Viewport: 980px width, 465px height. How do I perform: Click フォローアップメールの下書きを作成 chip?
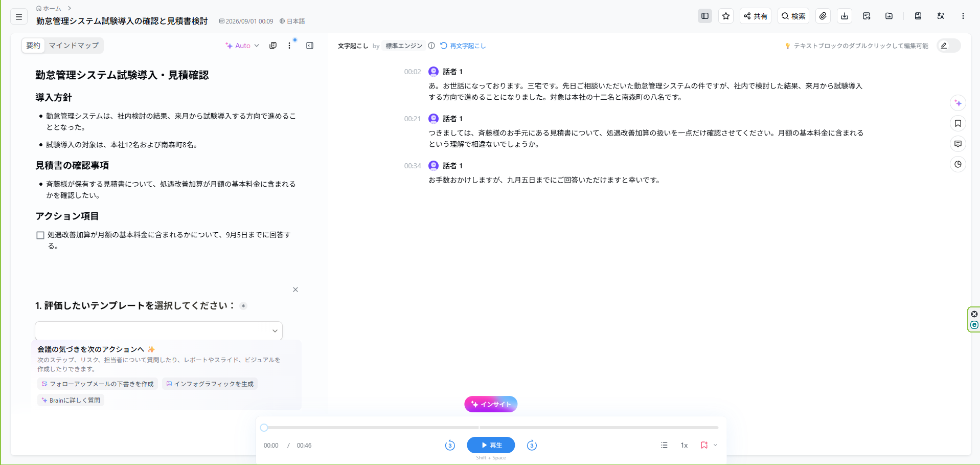click(x=98, y=384)
